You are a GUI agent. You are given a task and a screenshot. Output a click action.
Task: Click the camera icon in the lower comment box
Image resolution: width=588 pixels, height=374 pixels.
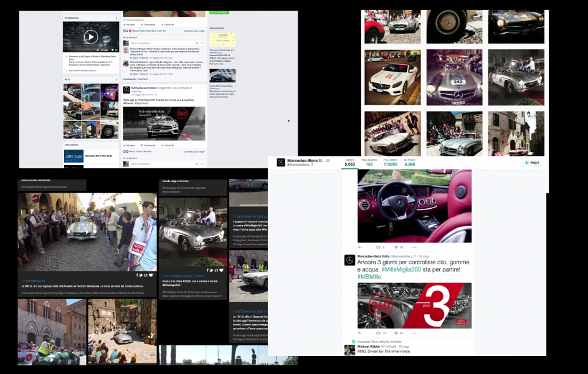pos(196,164)
